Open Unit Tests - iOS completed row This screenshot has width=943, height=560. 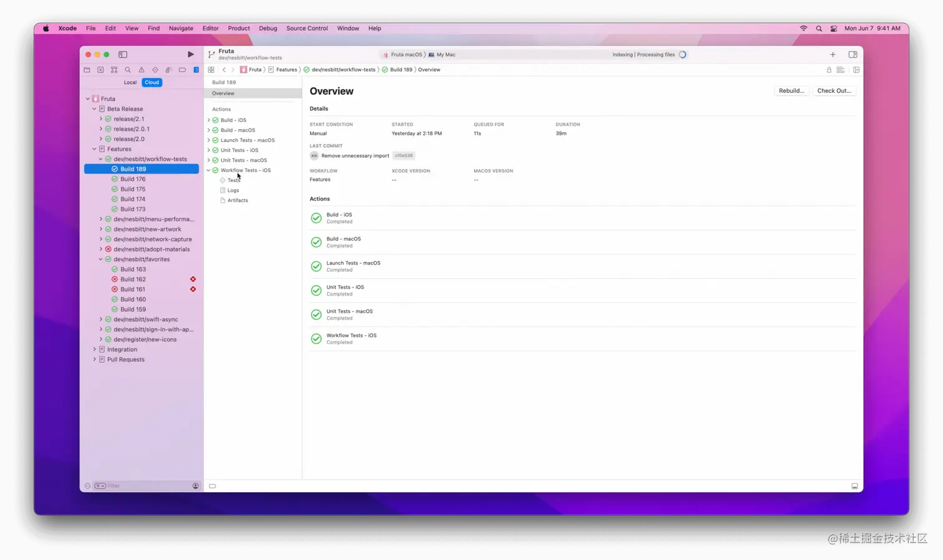[583, 291]
